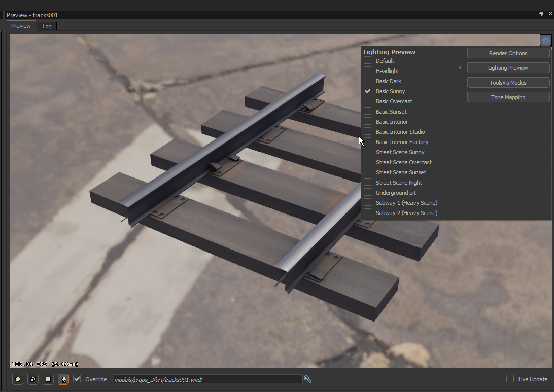Select the Preview tab
Viewport: 554px width, 392px height.
point(20,26)
